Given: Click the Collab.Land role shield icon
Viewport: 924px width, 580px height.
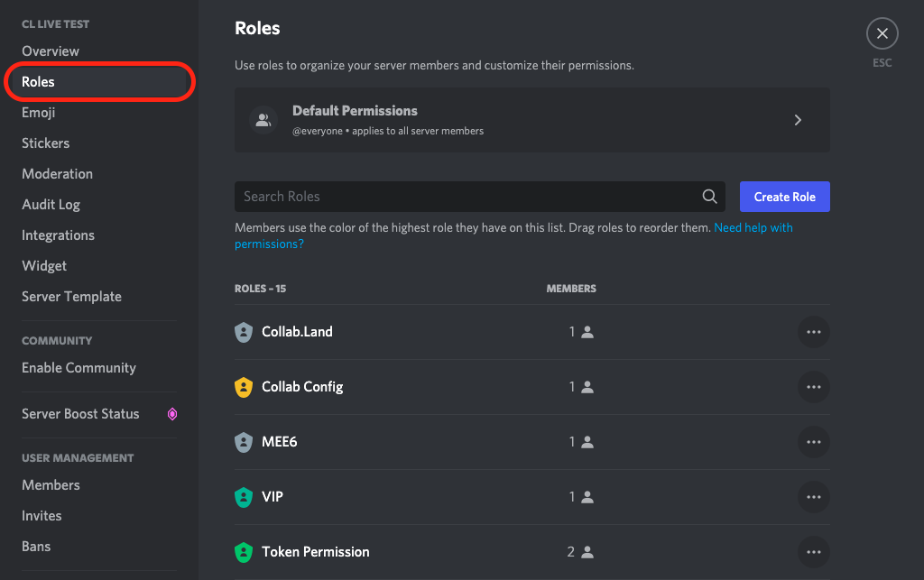Looking at the screenshot, I should point(244,331).
